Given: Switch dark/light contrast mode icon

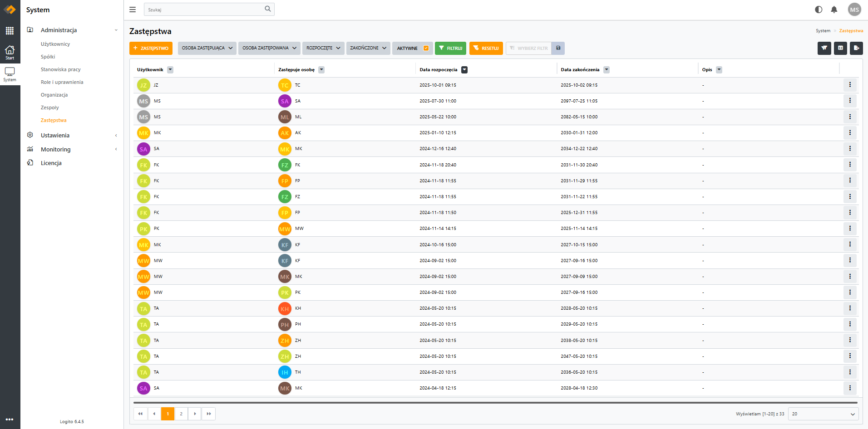Looking at the screenshot, I should (x=819, y=10).
